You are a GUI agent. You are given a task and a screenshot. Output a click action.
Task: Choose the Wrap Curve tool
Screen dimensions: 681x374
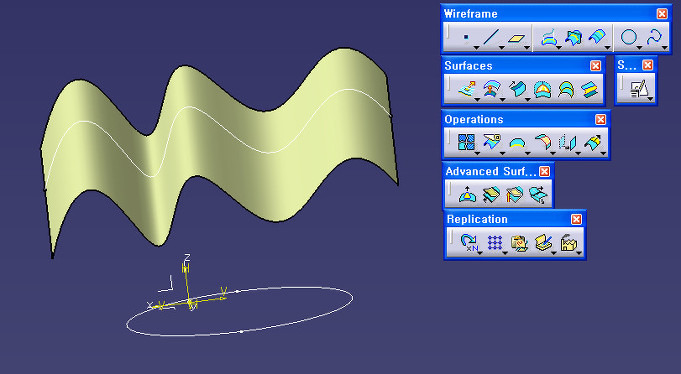(x=491, y=194)
